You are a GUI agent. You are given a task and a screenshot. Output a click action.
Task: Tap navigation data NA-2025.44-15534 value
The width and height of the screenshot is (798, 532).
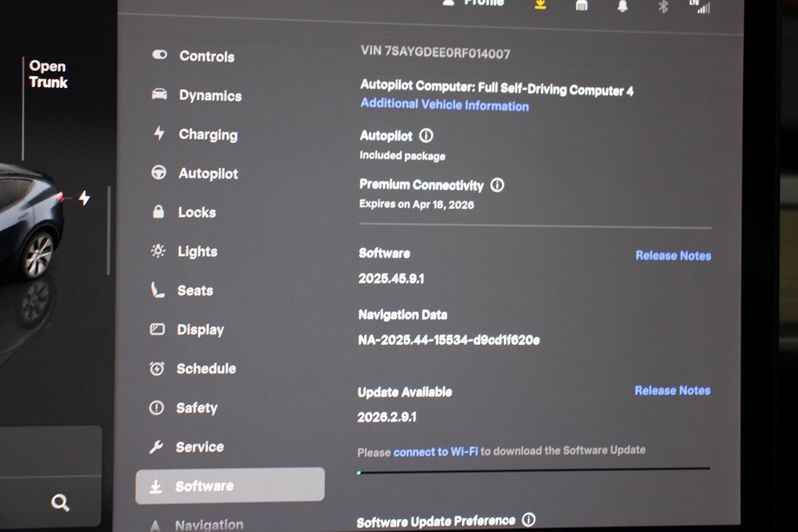tap(449, 340)
